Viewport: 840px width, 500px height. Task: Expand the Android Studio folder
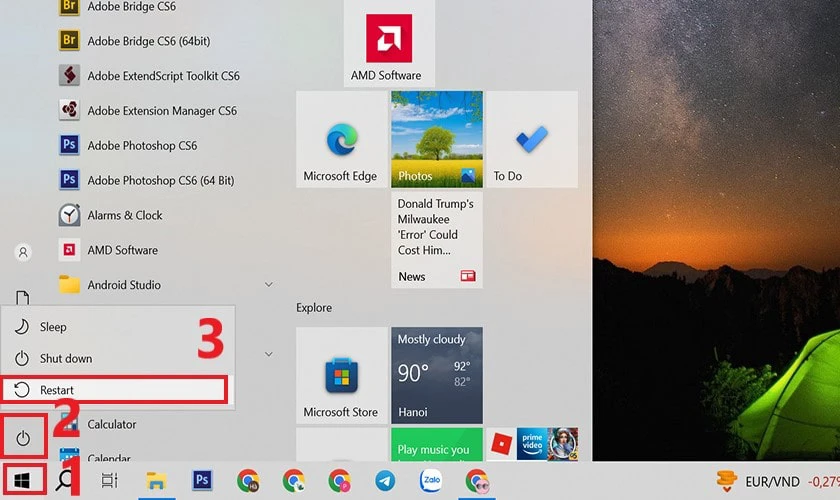click(x=166, y=285)
